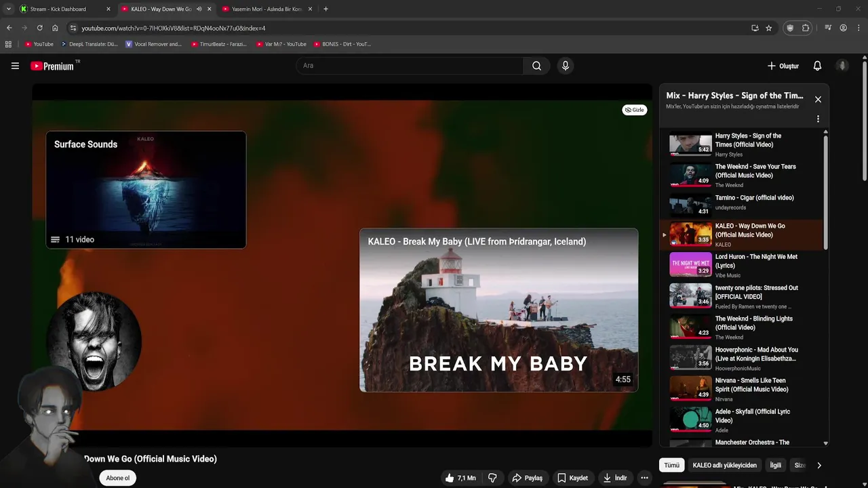Click the playlist panel scrollbar
The image size is (868, 488).
[825, 193]
